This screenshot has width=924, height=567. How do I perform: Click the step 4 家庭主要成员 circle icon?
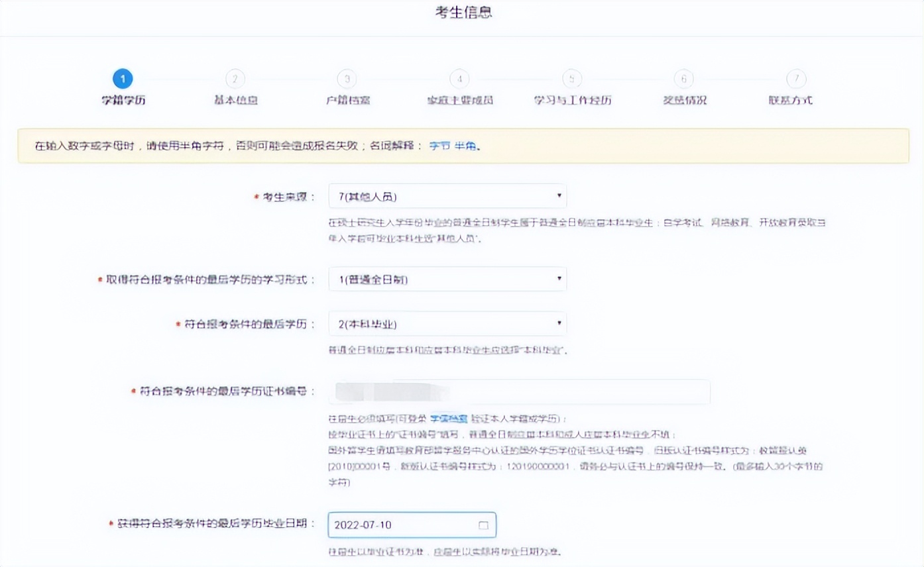pyautogui.click(x=459, y=77)
